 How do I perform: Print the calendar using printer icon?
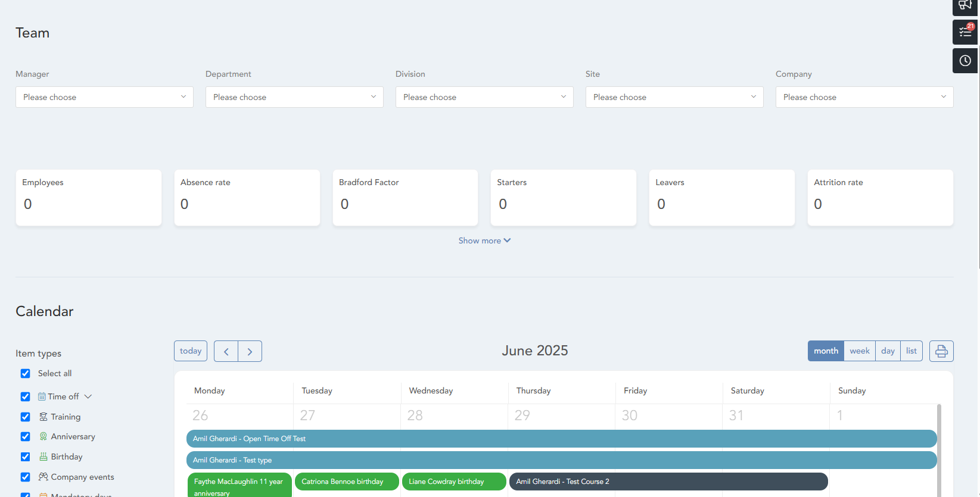[x=941, y=351]
